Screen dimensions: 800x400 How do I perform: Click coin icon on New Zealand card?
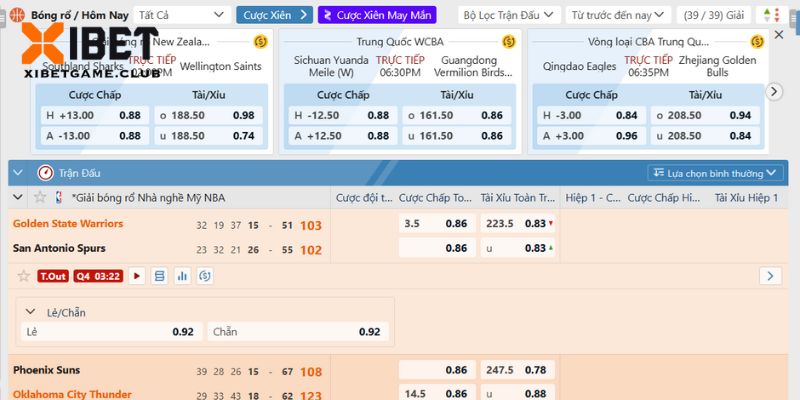260,41
